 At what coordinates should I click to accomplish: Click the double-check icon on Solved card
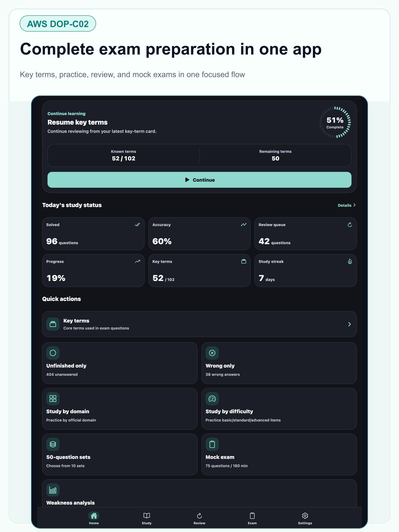pyautogui.click(x=137, y=225)
